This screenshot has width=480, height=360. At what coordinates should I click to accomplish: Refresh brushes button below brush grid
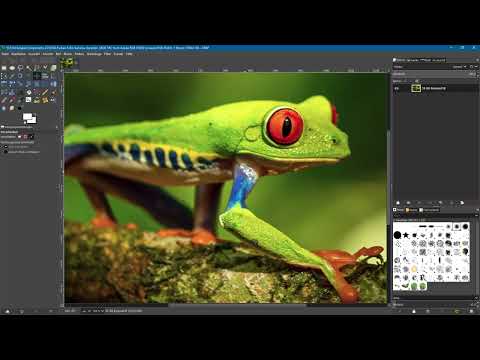pos(457,311)
